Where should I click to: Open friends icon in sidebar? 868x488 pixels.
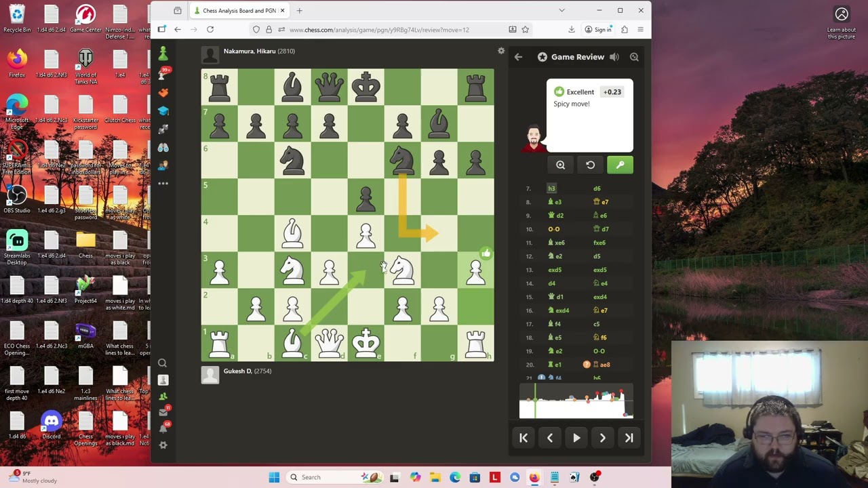coord(163,396)
